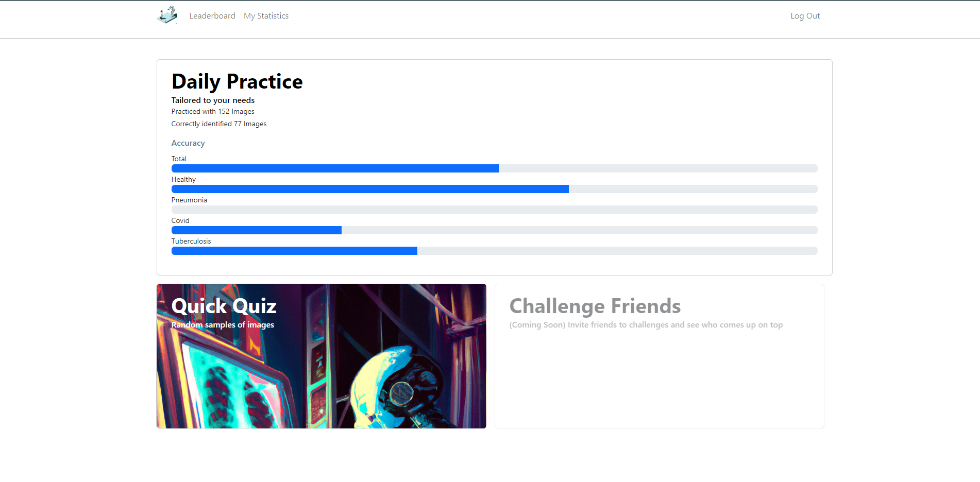The image size is (980, 482).
Task: Start the Quick Quiz card
Action: [x=322, y=356]
